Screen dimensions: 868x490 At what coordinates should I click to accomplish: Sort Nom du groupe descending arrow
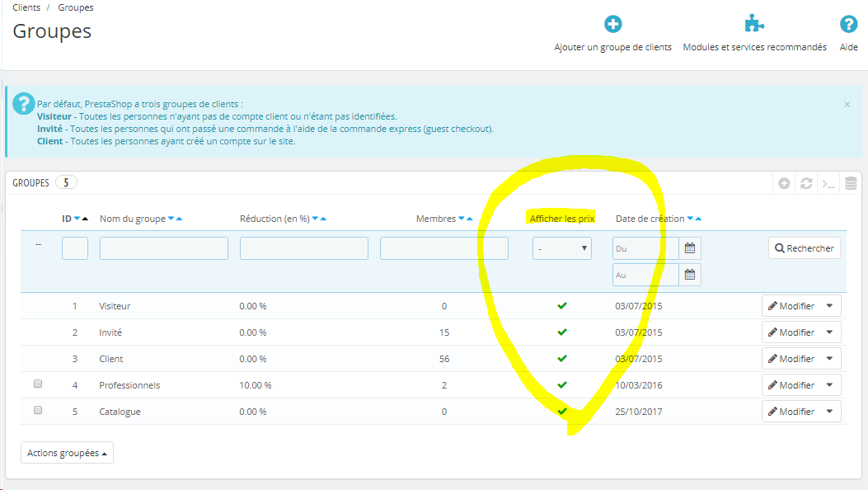click(x=171, y=219)
